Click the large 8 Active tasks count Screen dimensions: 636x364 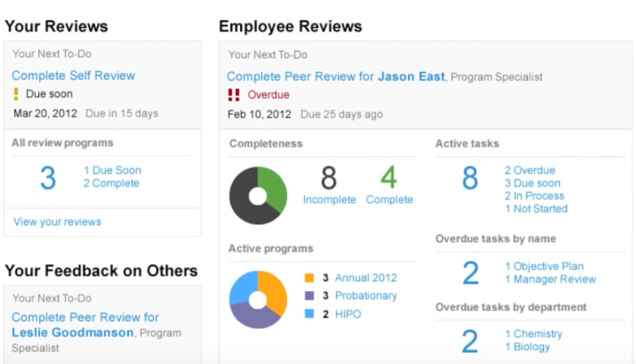[470, 177]
